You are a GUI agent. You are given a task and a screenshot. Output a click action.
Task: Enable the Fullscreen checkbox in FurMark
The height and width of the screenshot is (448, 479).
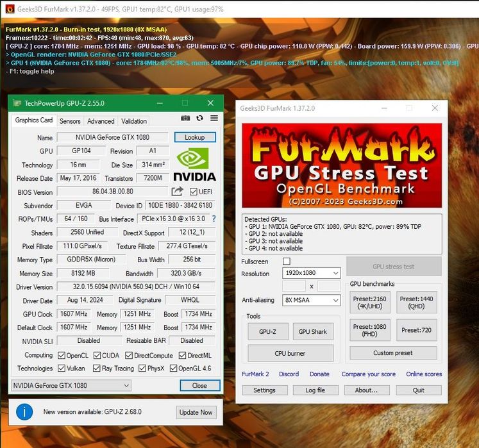coord(287,261)
